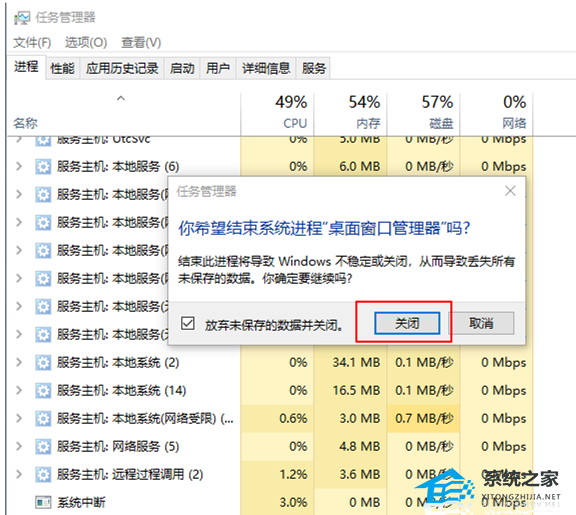
Task: Uncheck 放弃未保存的数据并关闭 checkbox
Action: tap(188, 324)
